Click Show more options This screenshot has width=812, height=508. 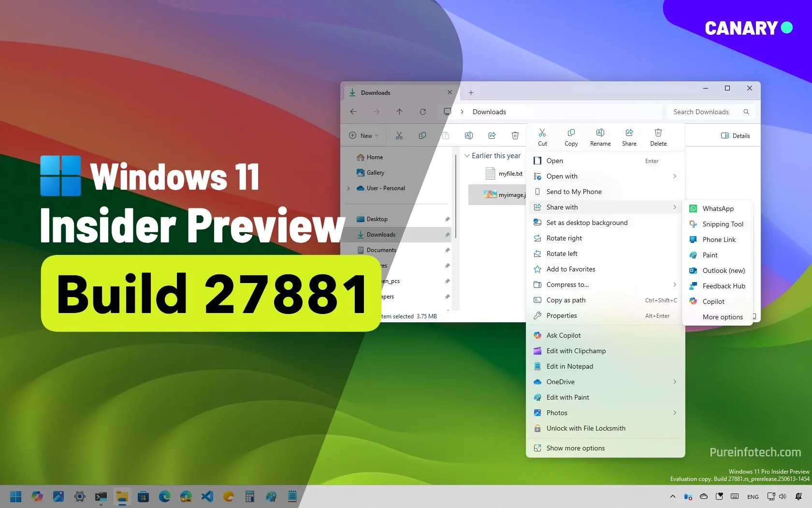pos(606,448)
